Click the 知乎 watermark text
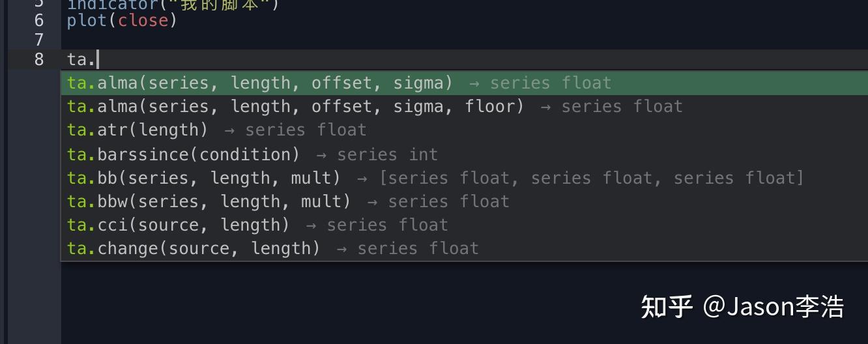The height and width of the screenshot is (344, 868). pyautogui.click(x=666, y=306)
